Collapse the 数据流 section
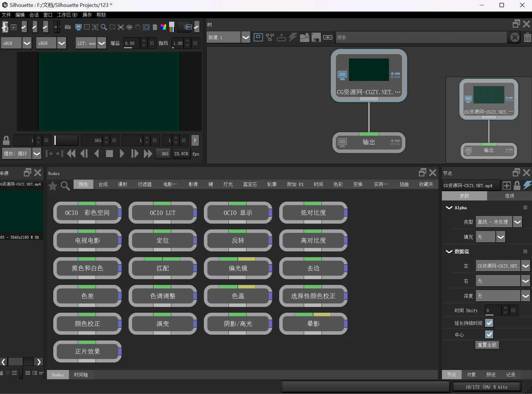This screenshot has width=532, height=394. click(x=449, y=251)
